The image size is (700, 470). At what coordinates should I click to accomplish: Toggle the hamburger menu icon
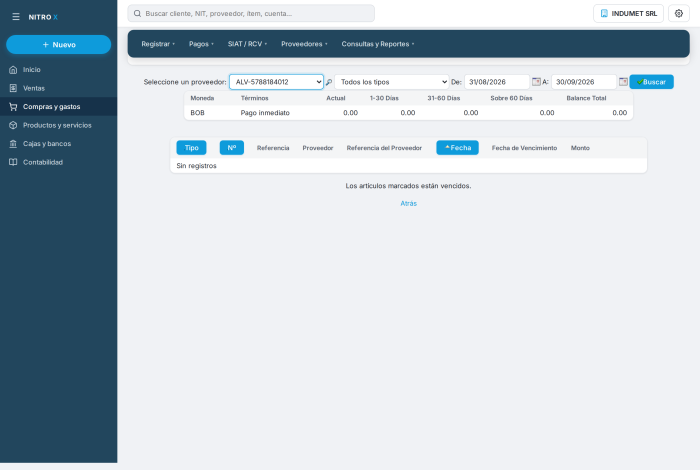tap(16, 17)
